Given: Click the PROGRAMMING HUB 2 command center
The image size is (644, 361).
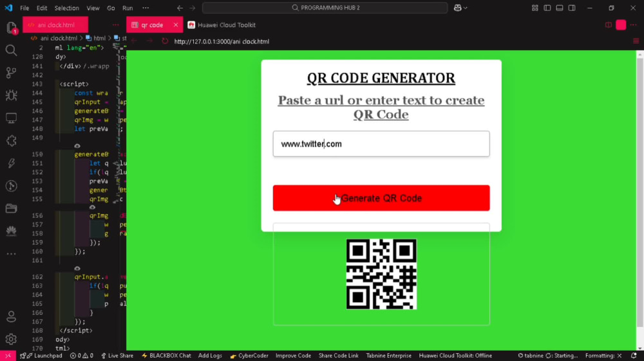Looking at the screenshot, I should click(x=325, y=8).
